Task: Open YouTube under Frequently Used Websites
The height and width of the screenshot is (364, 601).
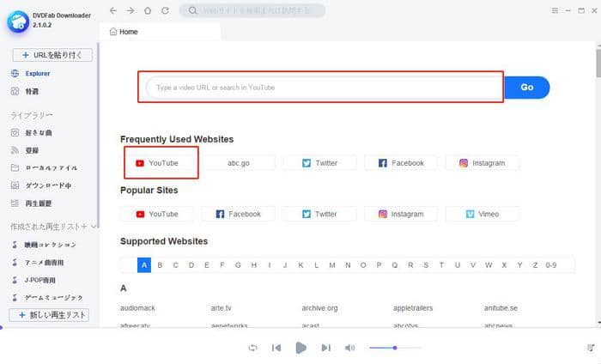Action: 157,163
